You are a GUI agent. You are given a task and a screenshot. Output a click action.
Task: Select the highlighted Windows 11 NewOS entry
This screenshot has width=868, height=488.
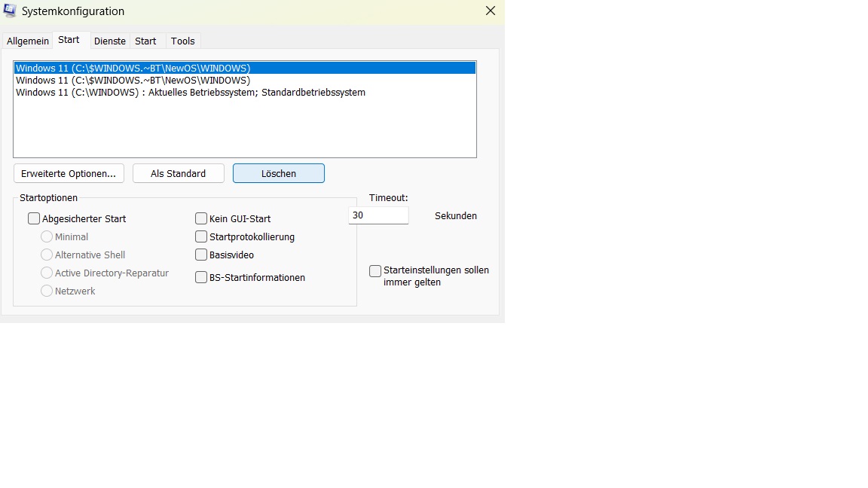click(245, 68)
